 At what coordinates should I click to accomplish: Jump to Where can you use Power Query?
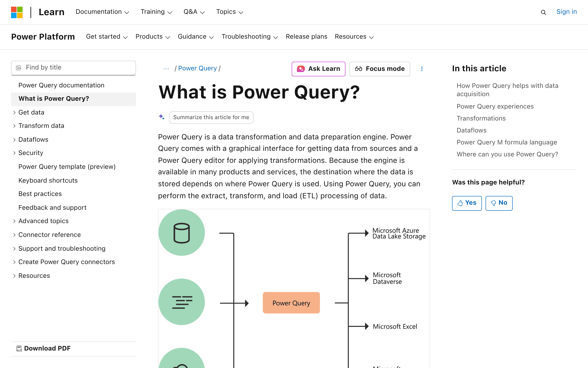coord(507,154)
